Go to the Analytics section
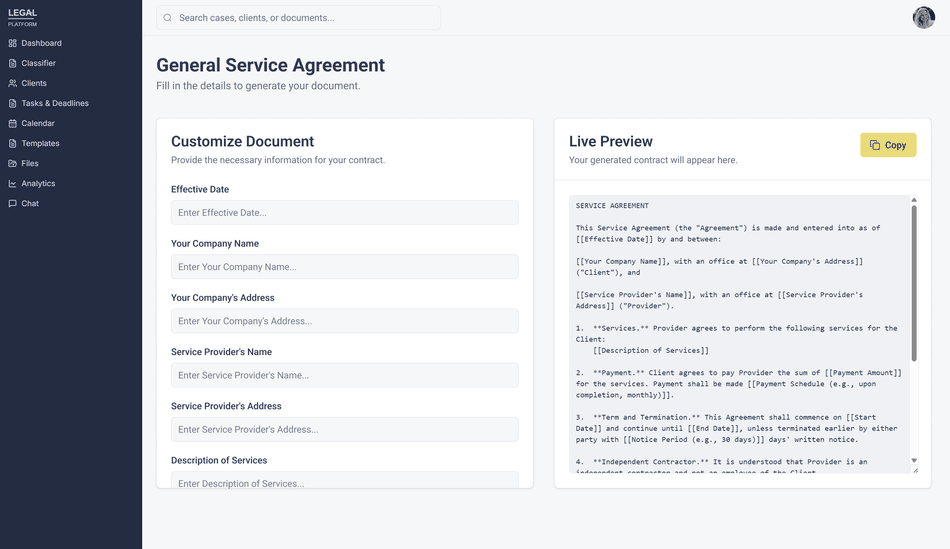950x549 pixels. [38, 183]
